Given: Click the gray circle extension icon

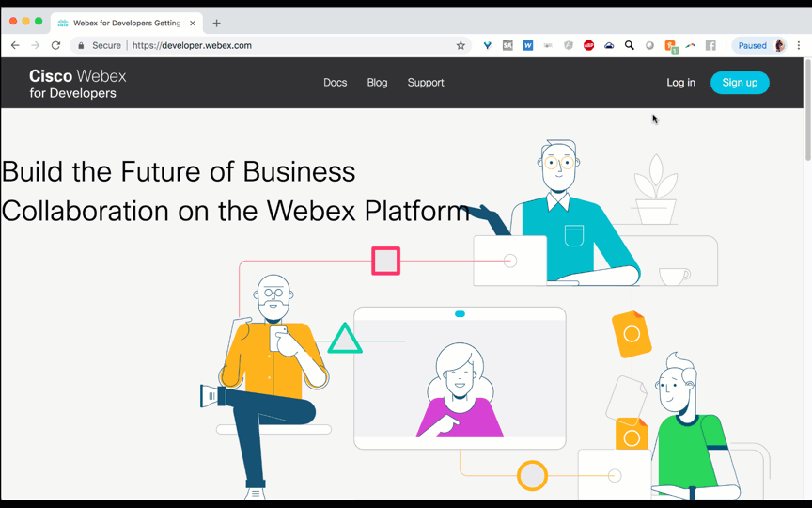Looking at the screenshot, I should coord(649,45).
